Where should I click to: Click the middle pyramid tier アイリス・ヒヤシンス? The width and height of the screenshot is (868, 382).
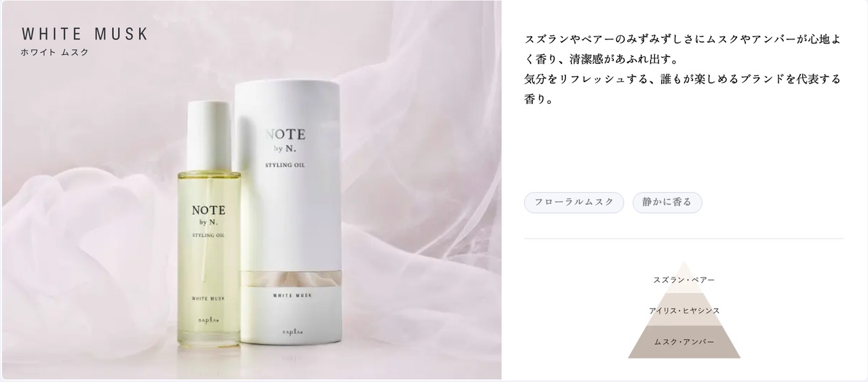(684, 309)
